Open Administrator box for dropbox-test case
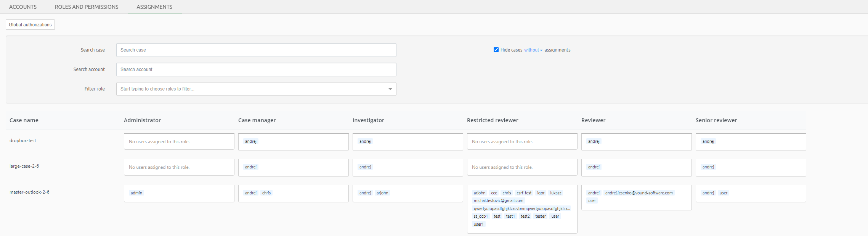Screen dimensions: 868x236 [179, 142]
